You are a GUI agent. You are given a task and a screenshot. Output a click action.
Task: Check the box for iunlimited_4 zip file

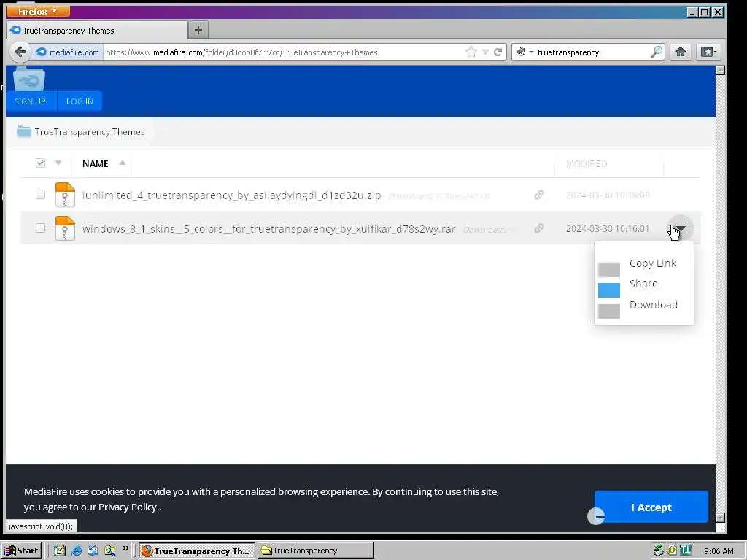coord(41,194)
